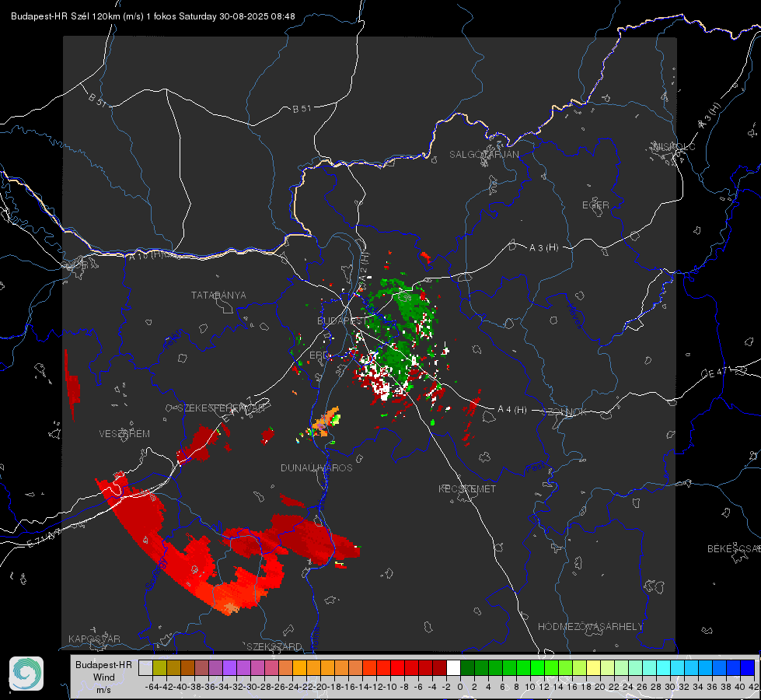The image size is (761, 700).
Task: Click the A 3 (H) label south of Eger
Action: 543,248
